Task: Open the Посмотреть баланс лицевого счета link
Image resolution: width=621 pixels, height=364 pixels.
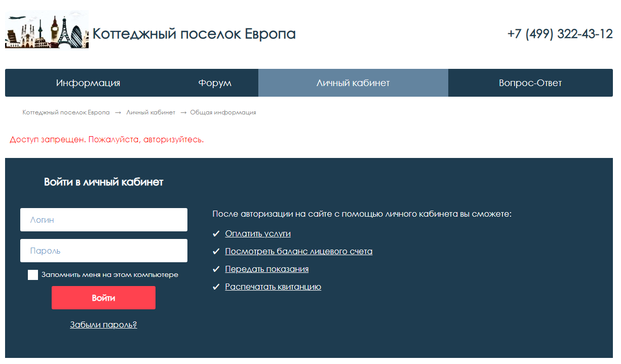Action: (299, 251)
